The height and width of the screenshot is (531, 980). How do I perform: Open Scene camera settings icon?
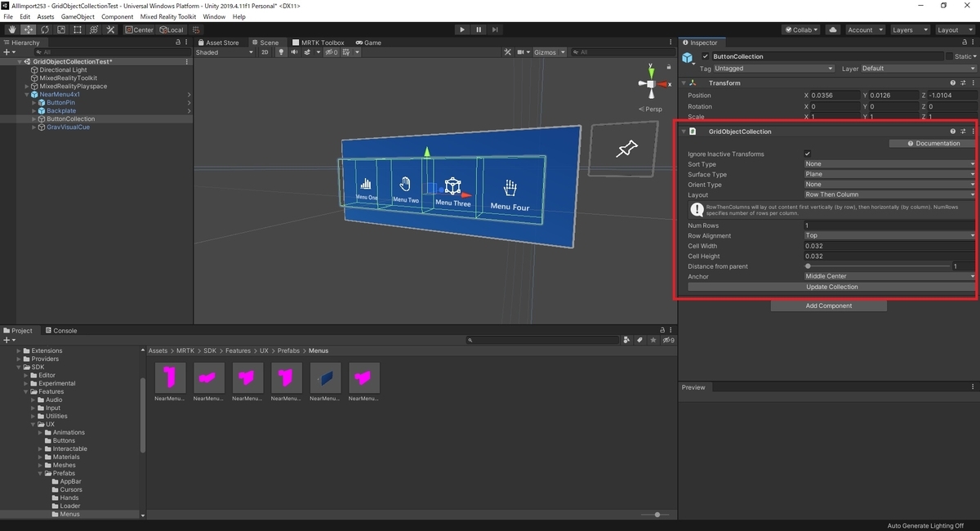coord(522,52)
